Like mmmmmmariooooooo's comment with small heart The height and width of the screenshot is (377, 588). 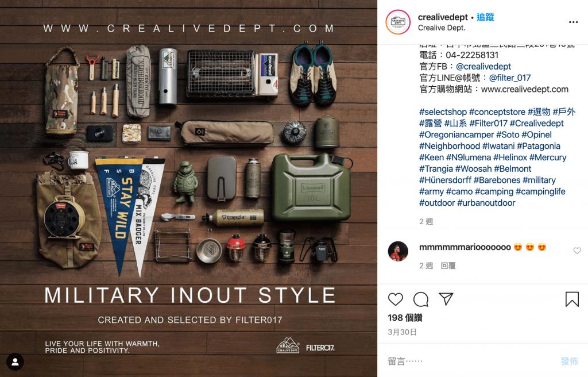pos(577,251)
